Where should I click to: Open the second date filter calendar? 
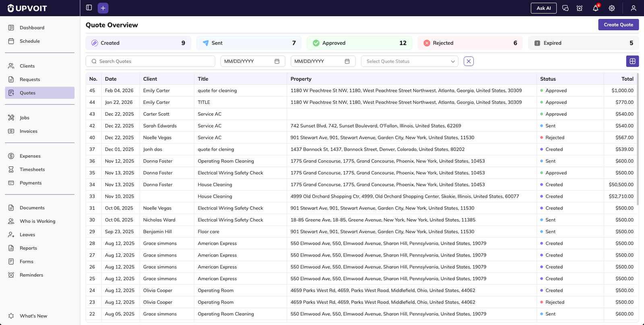347,61
